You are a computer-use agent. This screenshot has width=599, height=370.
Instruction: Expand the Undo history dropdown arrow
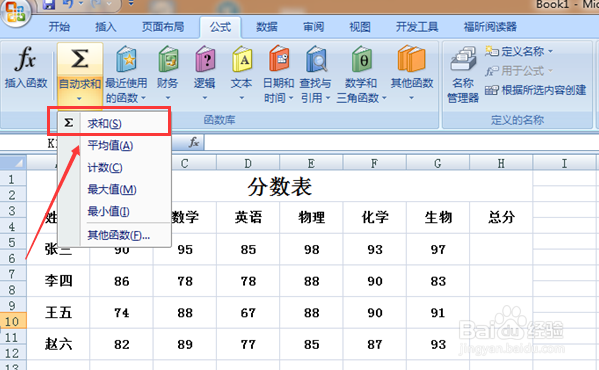(81, 4)
